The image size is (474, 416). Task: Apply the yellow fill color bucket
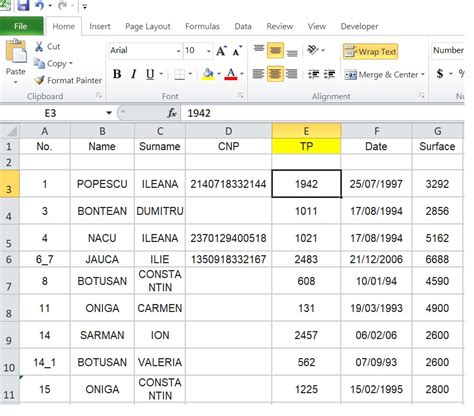pos(208,74)
